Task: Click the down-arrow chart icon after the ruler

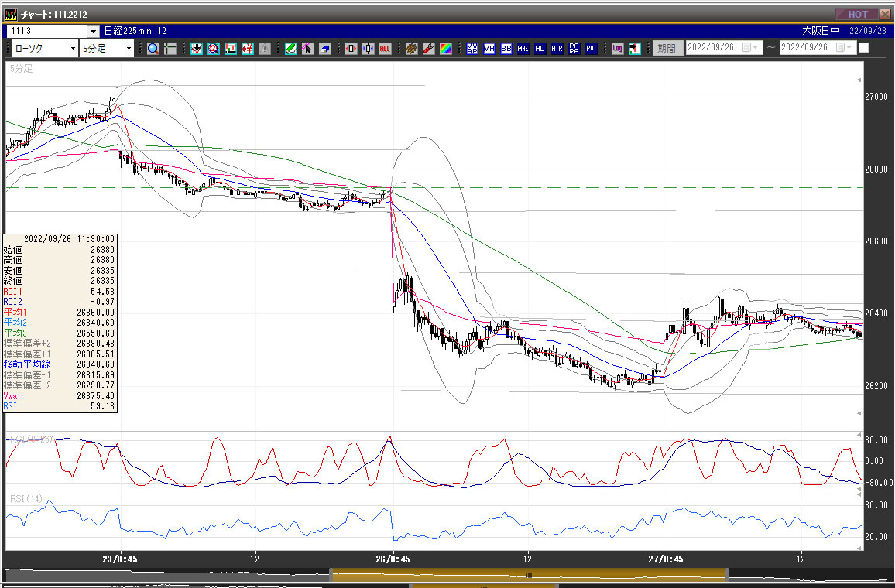Action: (197, 49)
